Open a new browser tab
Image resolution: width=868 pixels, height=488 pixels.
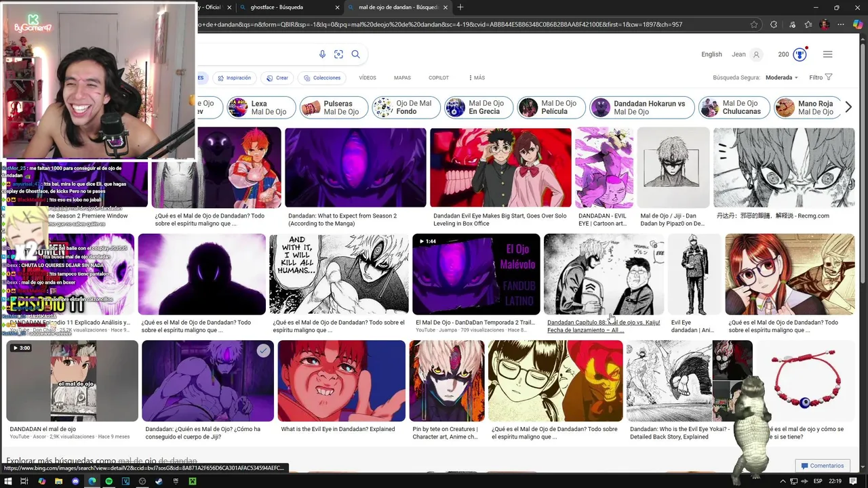pos(460,7)
